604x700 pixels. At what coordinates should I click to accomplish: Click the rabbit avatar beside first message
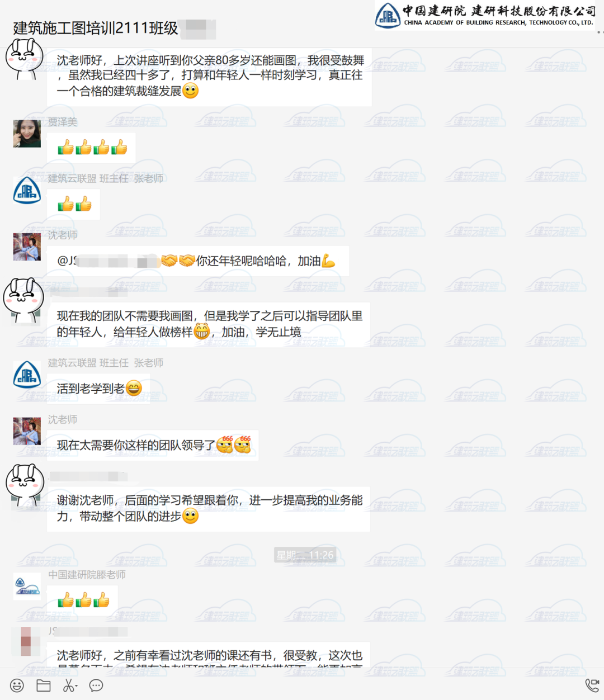24,59
